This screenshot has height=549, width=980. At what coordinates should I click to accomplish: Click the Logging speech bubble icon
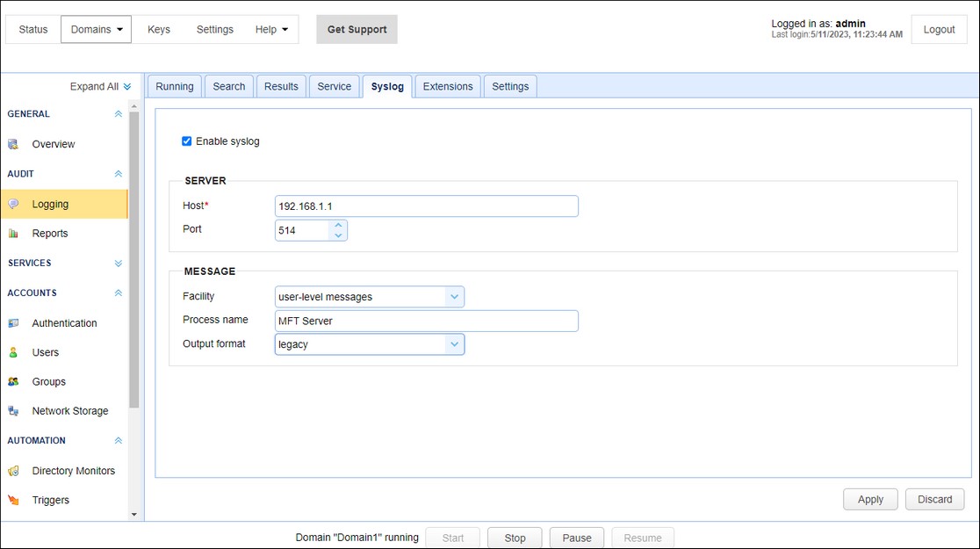pos(13,204)
